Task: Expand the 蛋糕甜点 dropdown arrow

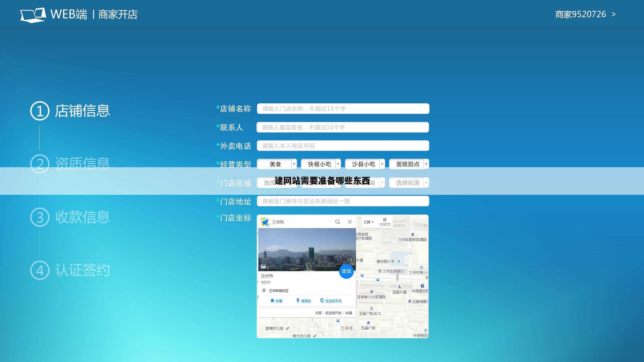Action: coord(426,164)
